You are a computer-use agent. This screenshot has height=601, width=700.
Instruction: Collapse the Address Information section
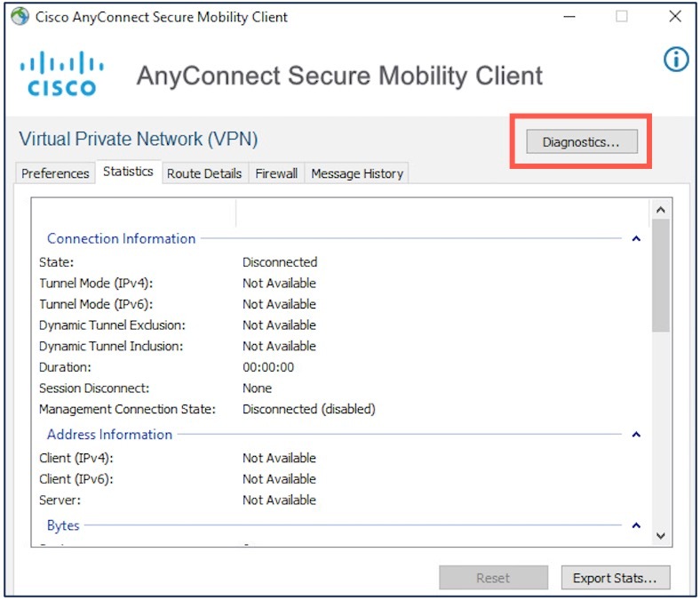click(636, 435)
